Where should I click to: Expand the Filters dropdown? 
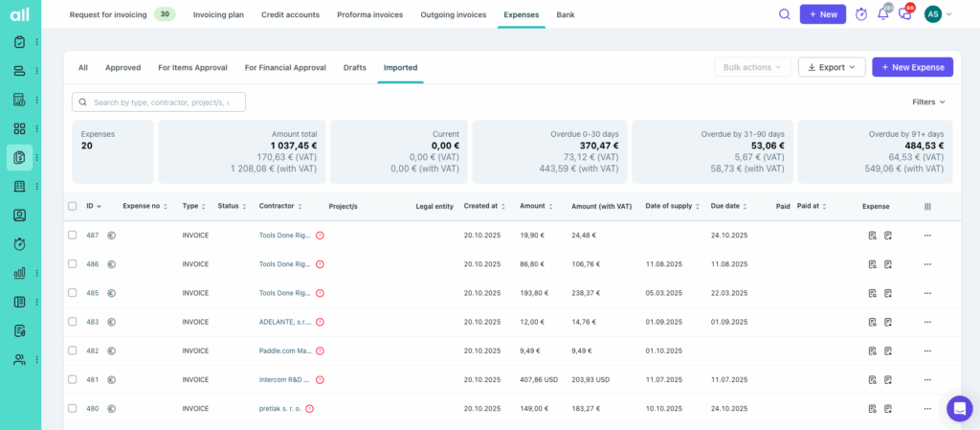coord(928,102)
